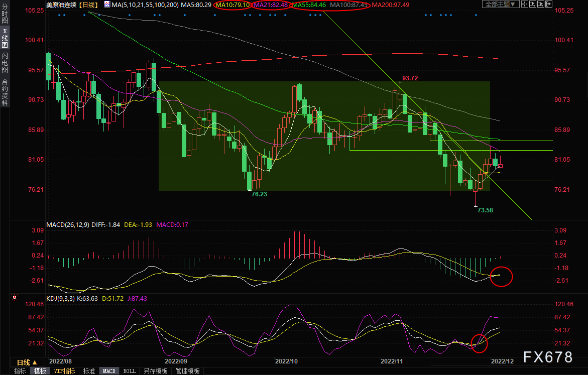Click the 73.58 low price label
The height and width of the screenshot is (375, 588).
(x=485, y=210)
